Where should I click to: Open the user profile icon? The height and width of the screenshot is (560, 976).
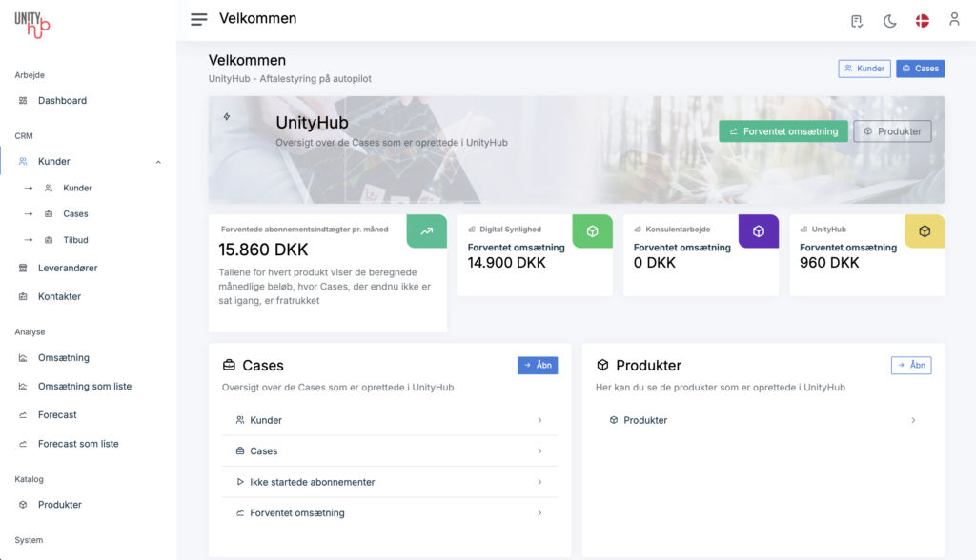953,20
